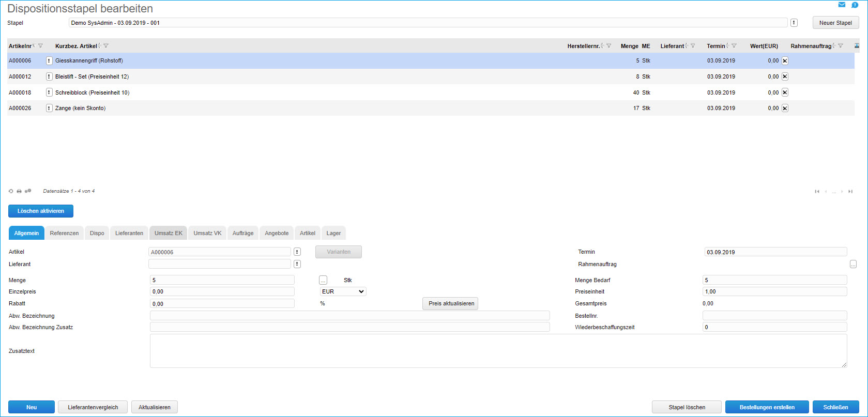Open details icon for Bleistift - Set row

pyautogui.click(x=49, y=76)
